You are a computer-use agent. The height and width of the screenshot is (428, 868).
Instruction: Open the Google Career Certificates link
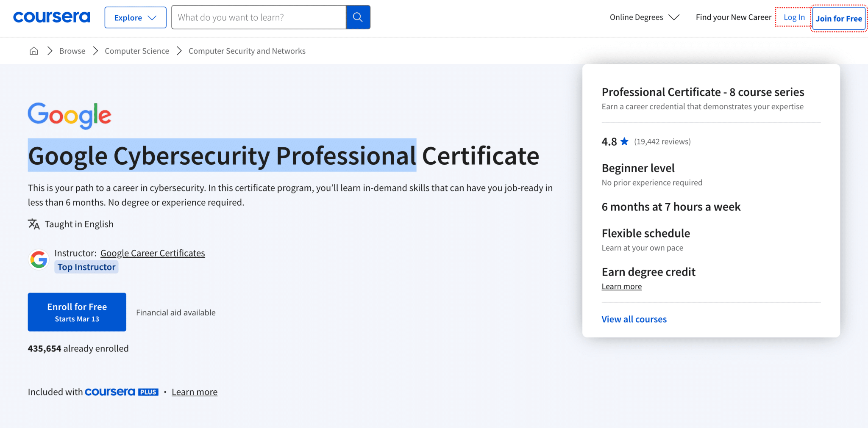coord(153,253)
